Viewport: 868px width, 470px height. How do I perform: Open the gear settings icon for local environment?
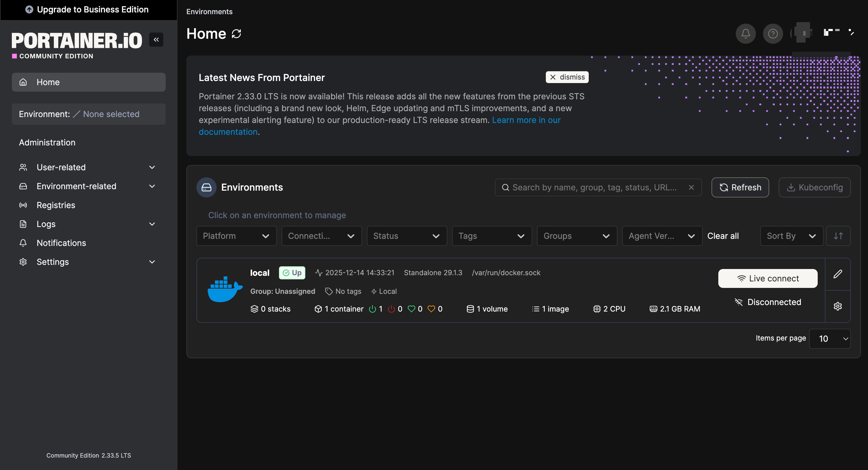click(838, 306)
